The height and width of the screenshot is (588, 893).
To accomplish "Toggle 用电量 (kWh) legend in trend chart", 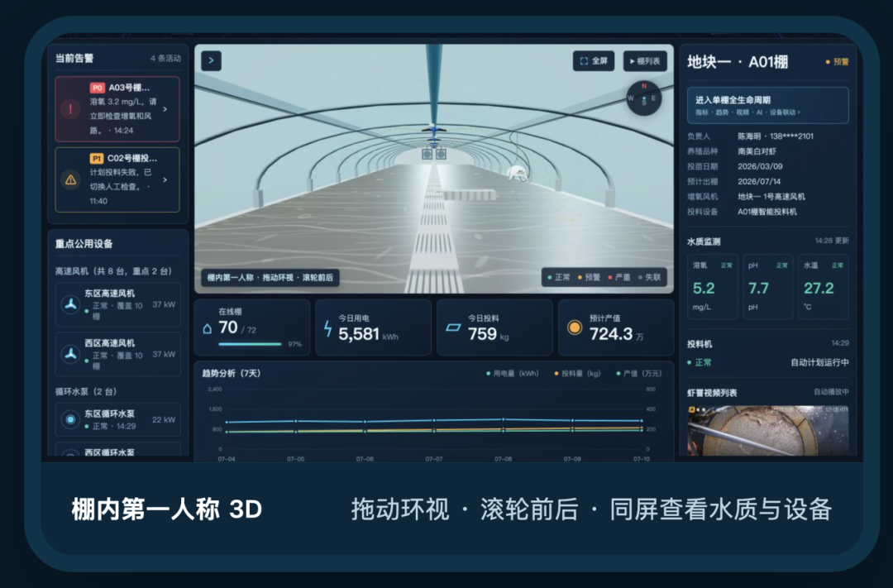I will click(x=512, y=374).
